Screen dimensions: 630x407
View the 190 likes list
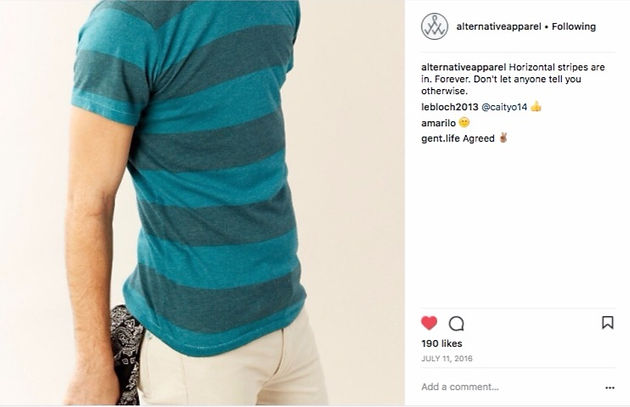coord(442,344)
